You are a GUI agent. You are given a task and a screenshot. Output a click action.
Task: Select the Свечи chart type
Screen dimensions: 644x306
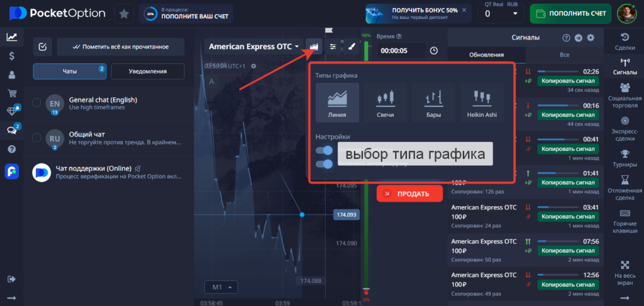click(386, 102)
